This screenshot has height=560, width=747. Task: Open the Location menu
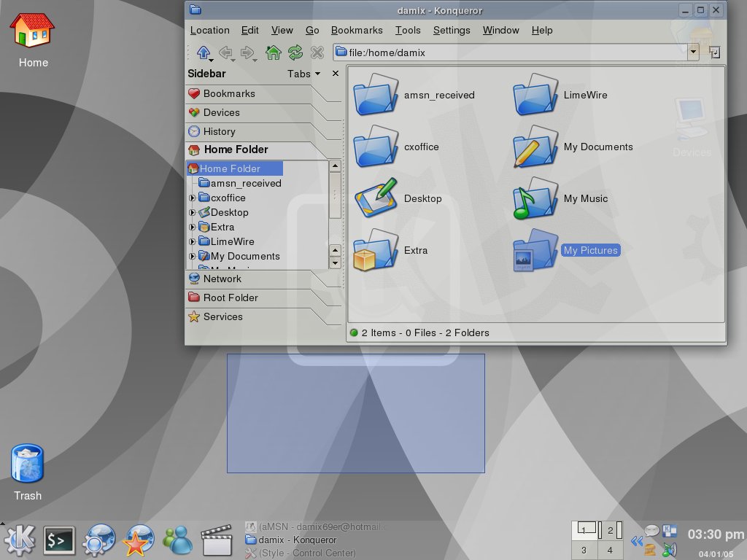click(x=209, y=30)
